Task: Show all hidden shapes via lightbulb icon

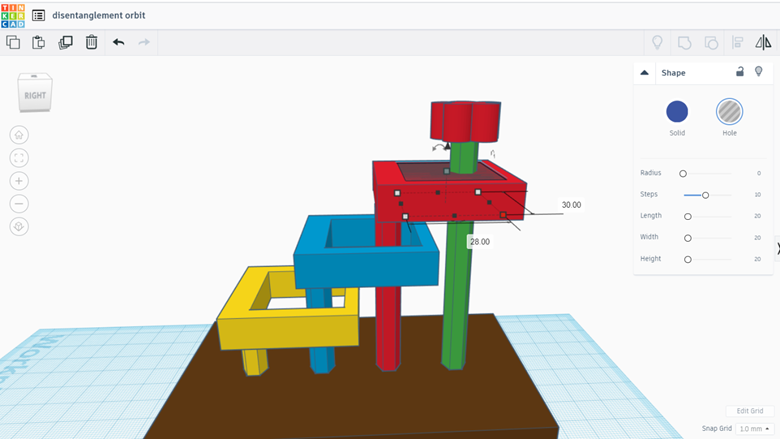Action: [658, 42]
